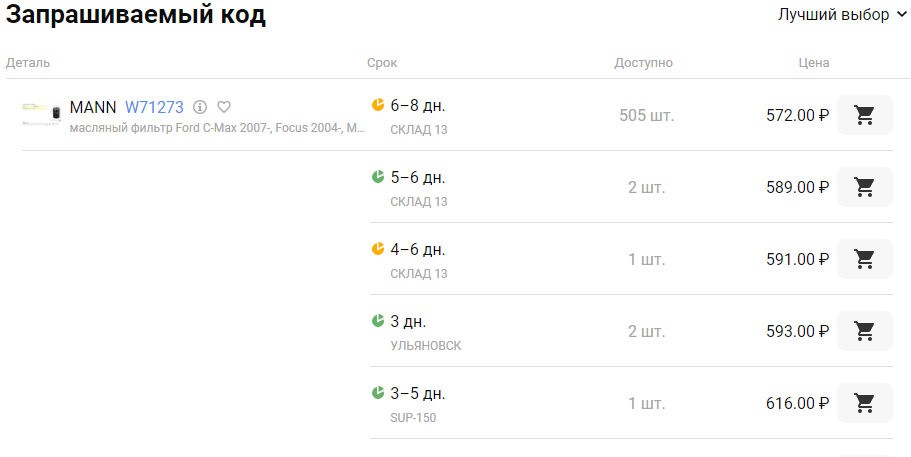911x457 pixels.
Task: Click the info icon next to W71273
Action: pos(200,107)
